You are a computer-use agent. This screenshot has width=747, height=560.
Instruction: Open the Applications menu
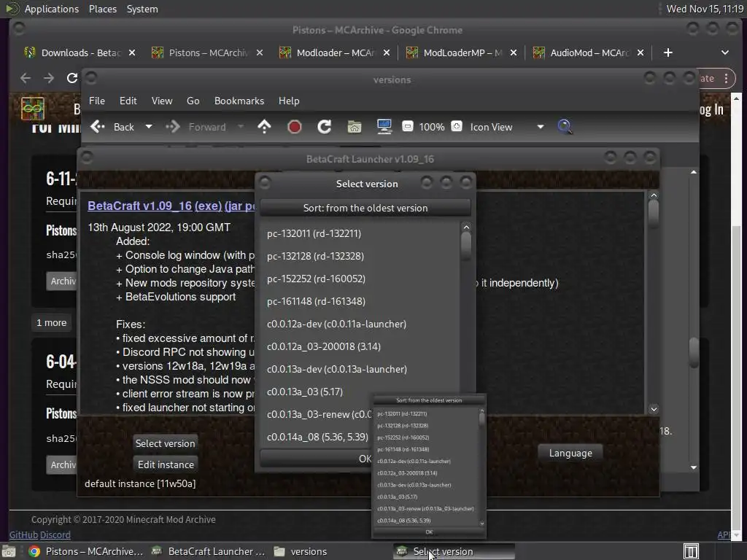pyautogui.click(x=52, y=9)
